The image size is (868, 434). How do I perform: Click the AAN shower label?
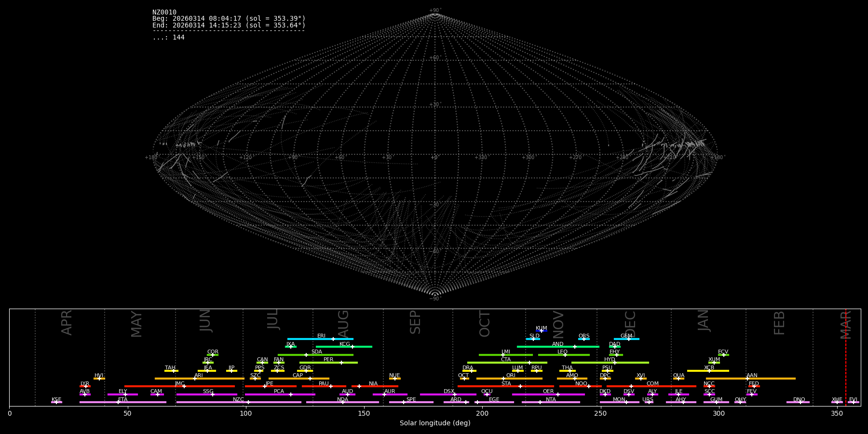(x=752, y=376)
